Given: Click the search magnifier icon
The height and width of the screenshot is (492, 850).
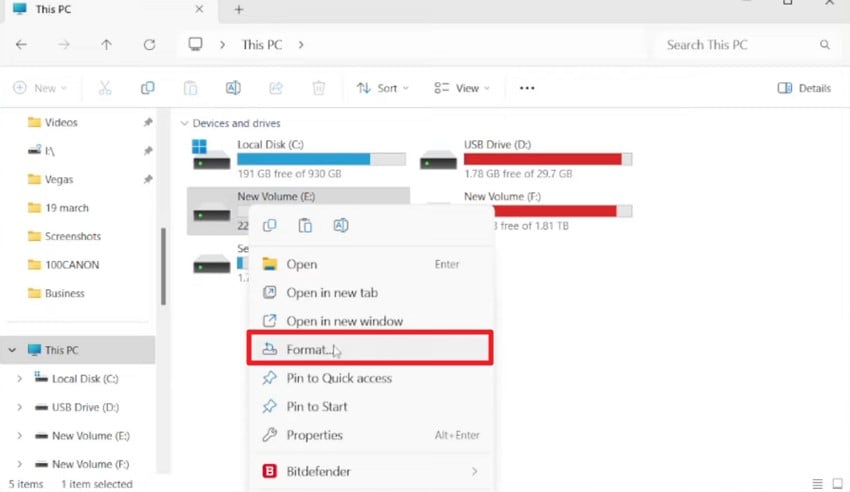Looking at the screenshot, I should tap(825, 44).
